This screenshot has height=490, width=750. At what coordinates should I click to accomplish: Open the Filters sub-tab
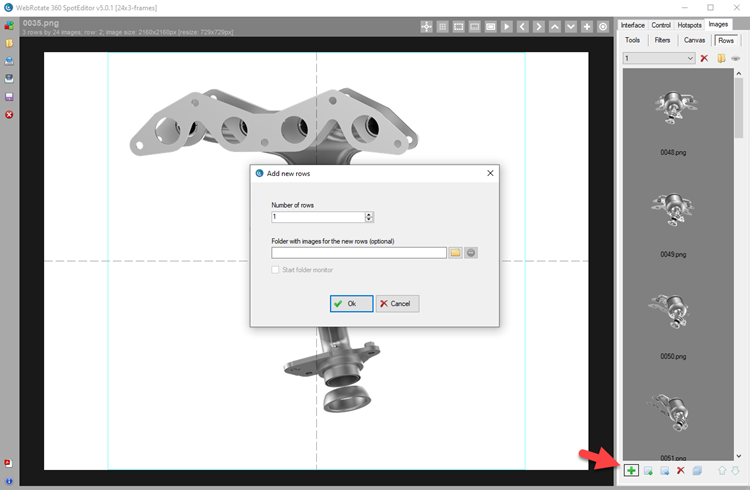pyautogui.click(x=662, y=40)
